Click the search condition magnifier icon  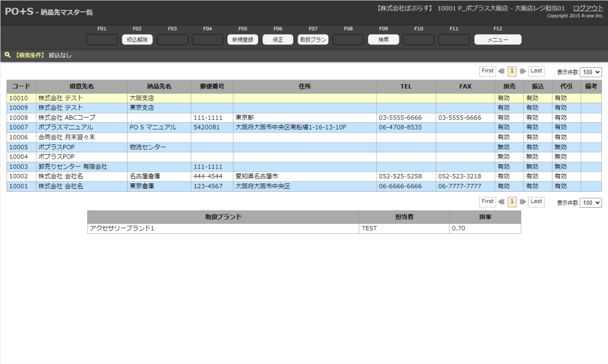pyautogui.click(x=8, y=55)
